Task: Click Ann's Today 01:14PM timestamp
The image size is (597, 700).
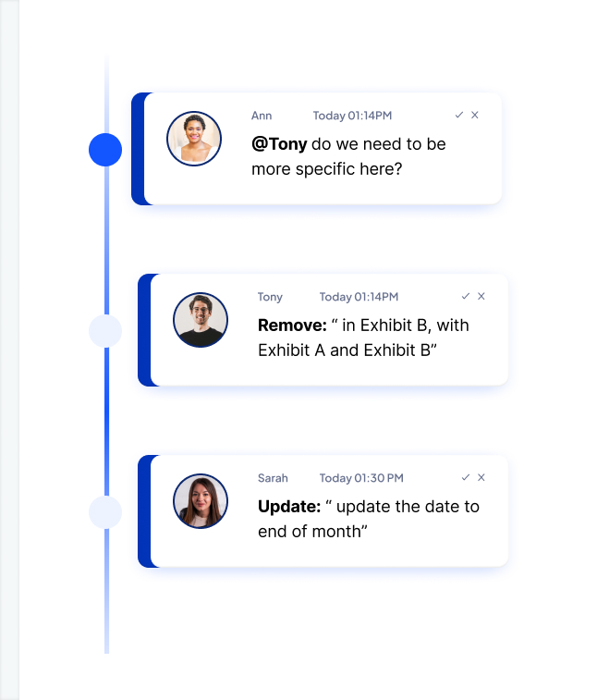Action: 352,116
